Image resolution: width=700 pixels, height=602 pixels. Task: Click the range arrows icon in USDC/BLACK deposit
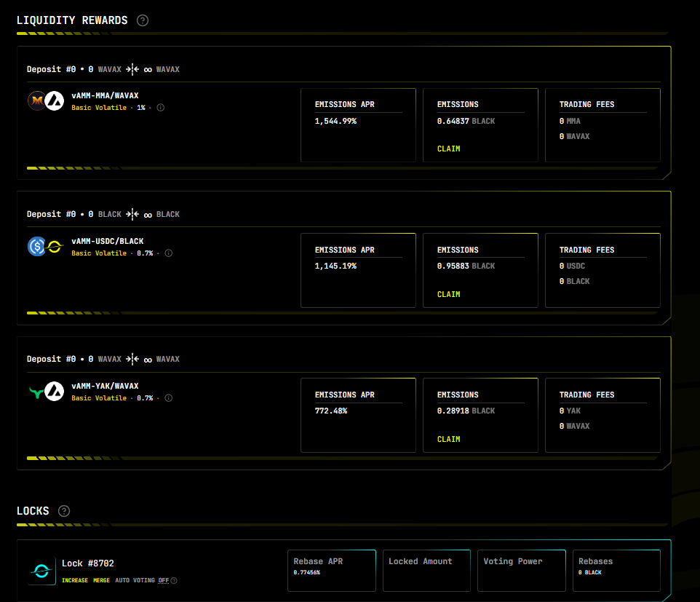pos(132,214)
